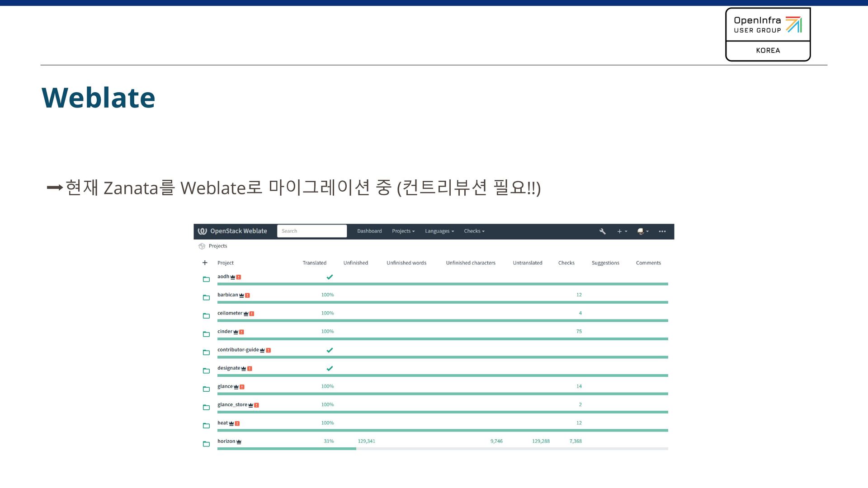The height and width of the screenshot is (488, 868).
Task: Click the translated checkmark for contributor-guide
Action: coord(330,350)
